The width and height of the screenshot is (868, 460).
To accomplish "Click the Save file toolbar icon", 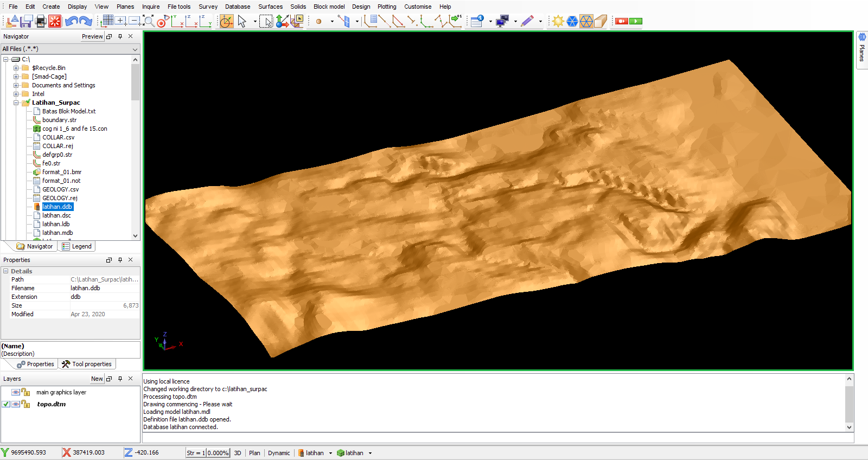I will (x=26, y=21).
